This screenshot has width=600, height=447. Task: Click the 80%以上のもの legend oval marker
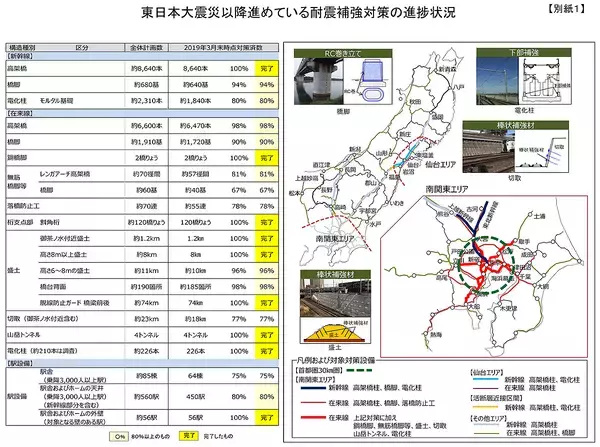point(119,436)
